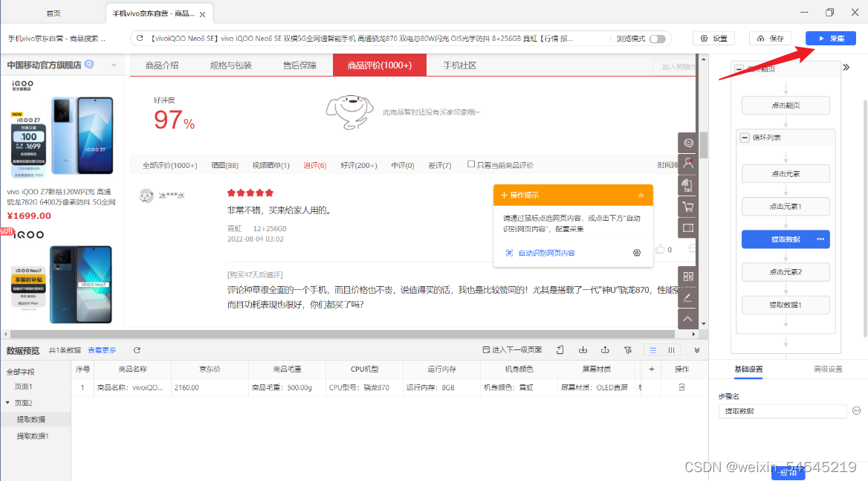
Task: Click the row 1 operation action icon
Action: point(682,387)
